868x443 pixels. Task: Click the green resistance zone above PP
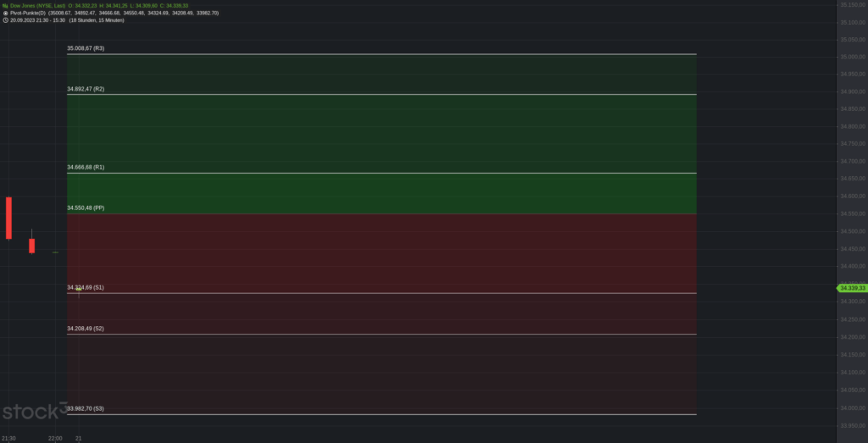(381, 134)
